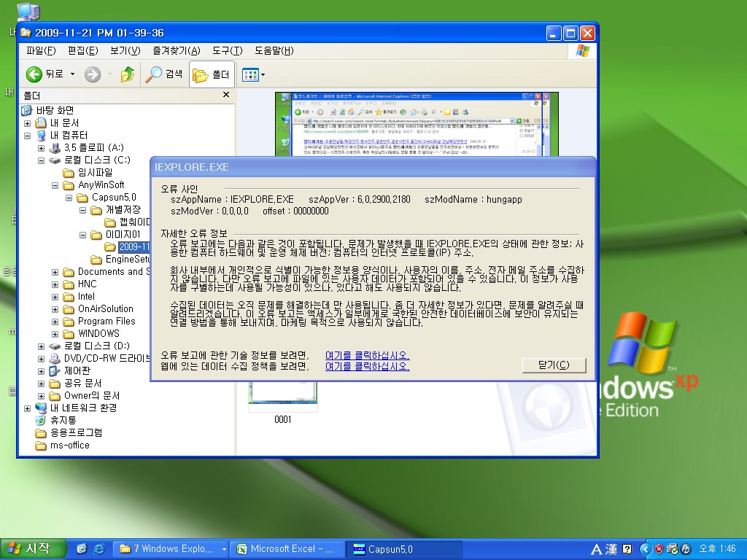Viewport: 747px width, 560px height.
Task: Collapse the AnyWinSoft folder node
Action: tap(55, 185)
